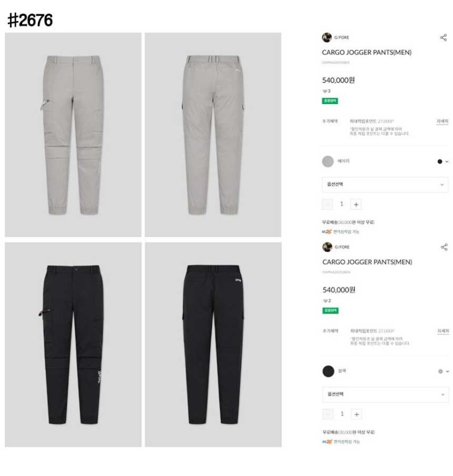This screenshot has width=453, height=476.
Task: Open option select dropdown for beige pants
Action: point(384,185)
